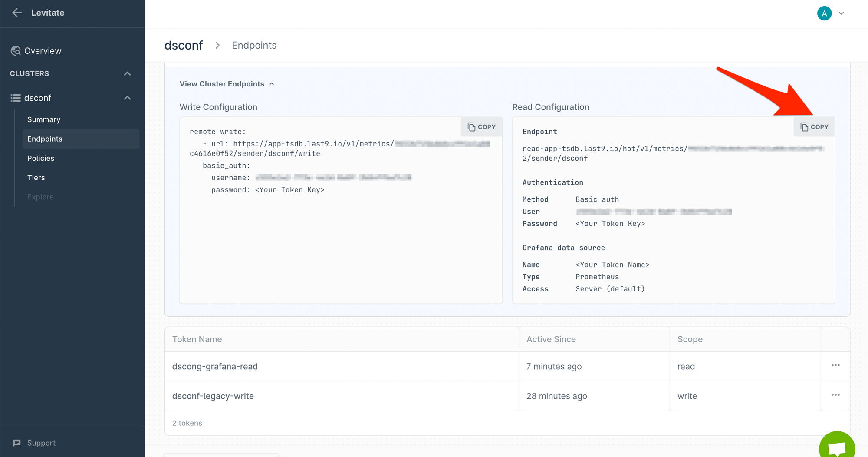This screenshot has height=457, width=868.
Task: Select dsconf cluster in sidebar
Action: point(38,98)
